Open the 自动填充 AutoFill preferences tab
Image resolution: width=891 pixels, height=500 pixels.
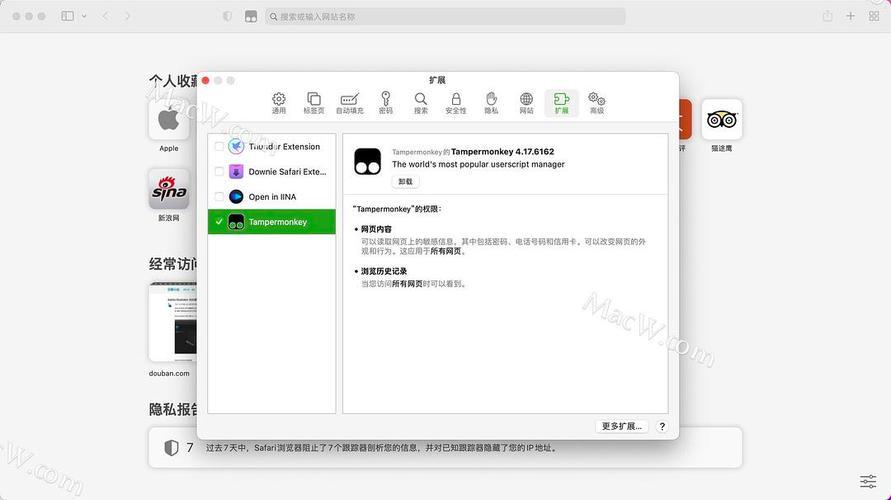(349, 103)
